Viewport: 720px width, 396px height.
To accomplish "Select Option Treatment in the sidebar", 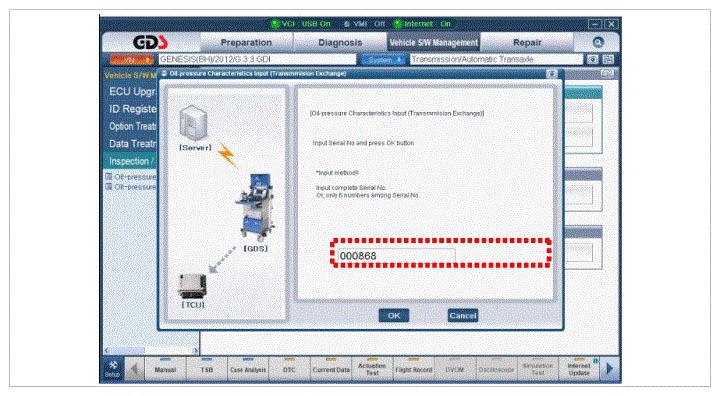I will (x=132, y=126).
